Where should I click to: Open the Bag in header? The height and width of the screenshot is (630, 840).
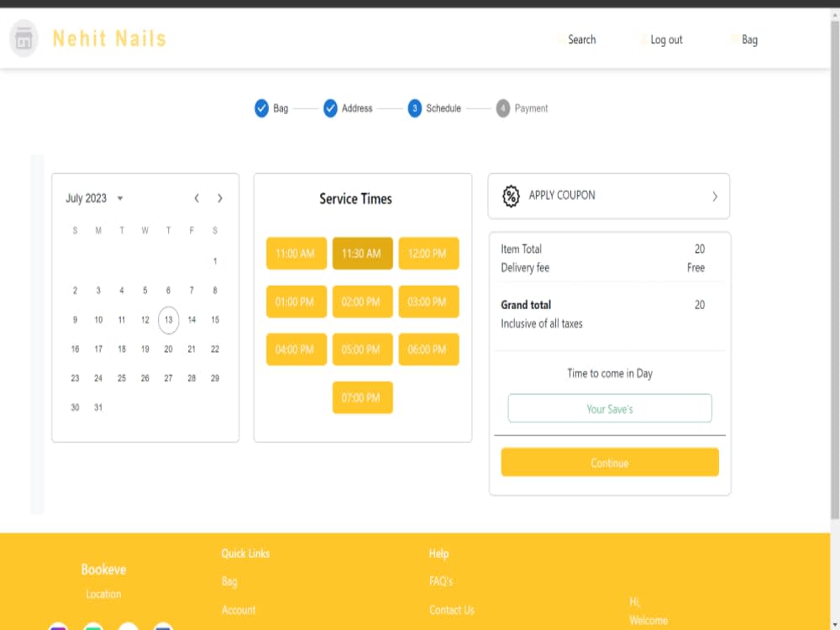tap(749, 39)
